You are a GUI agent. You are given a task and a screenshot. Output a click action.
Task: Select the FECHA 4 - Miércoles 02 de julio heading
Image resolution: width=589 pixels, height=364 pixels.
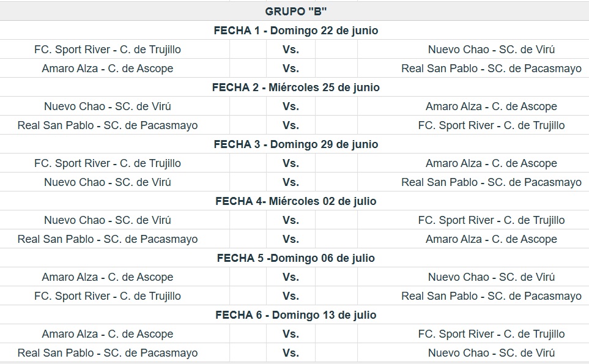pos(295,201)
